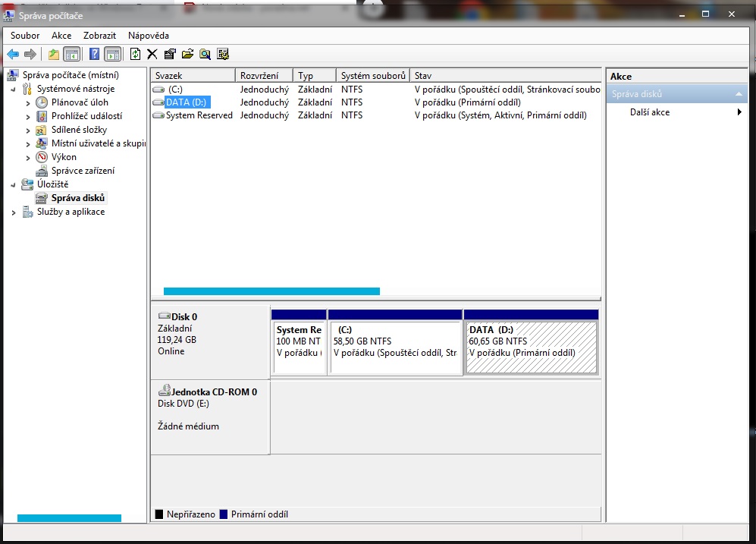Image resolution: width=756 pixels, height=544 pixels.
Task: Collapse the Úložiště tree node
Action: tap(13, 184)
